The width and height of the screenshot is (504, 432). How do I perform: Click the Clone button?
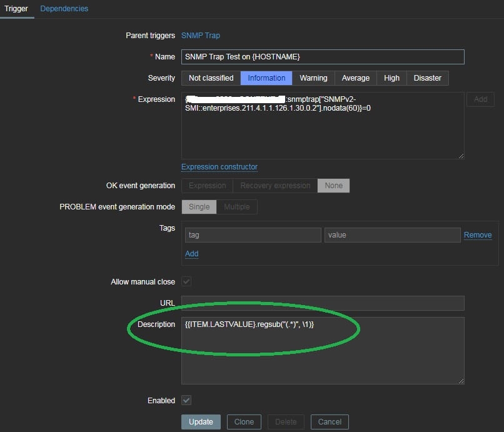pyautogui.click(x=244, y=422)
